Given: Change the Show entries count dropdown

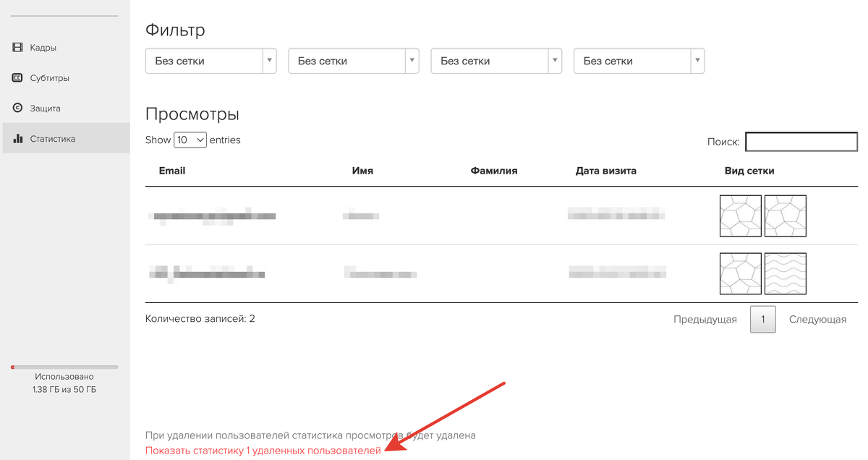Looking at the screenshot, I should (x=190, y=140).
